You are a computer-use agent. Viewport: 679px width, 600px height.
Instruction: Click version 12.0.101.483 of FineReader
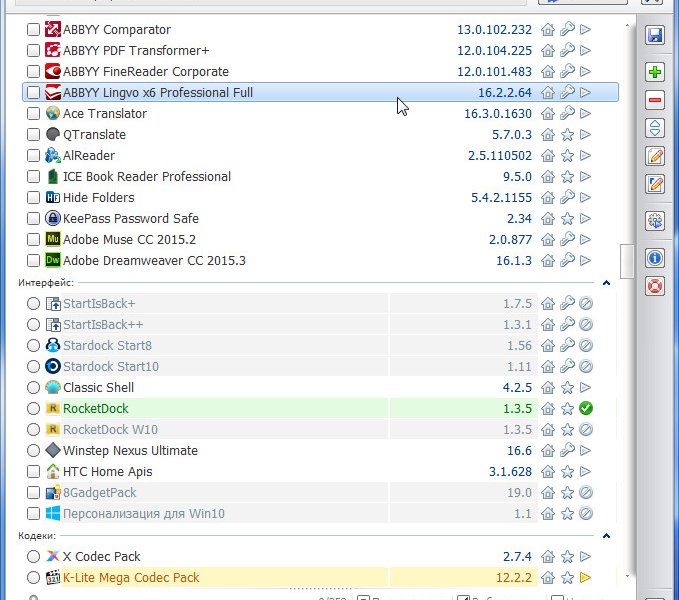495,71
